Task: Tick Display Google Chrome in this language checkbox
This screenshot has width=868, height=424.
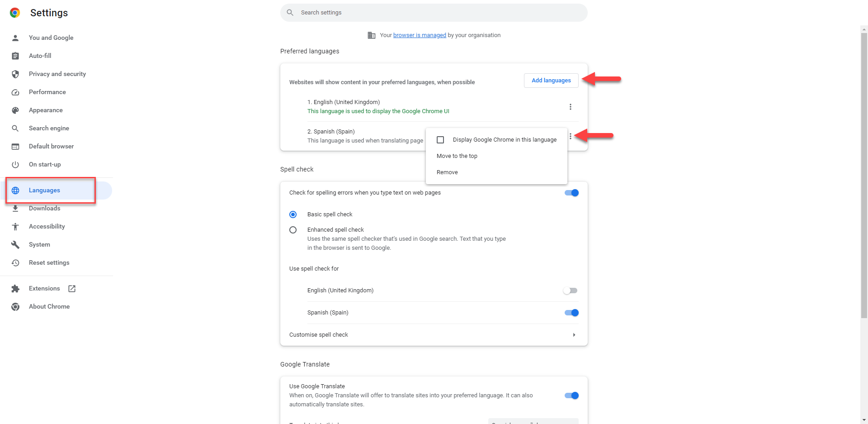Action: tap(440, 140)
